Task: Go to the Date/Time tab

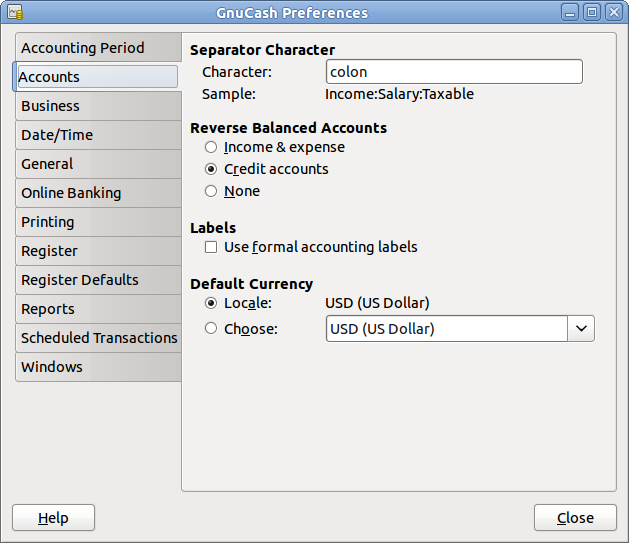Action: tap(97, 135)
